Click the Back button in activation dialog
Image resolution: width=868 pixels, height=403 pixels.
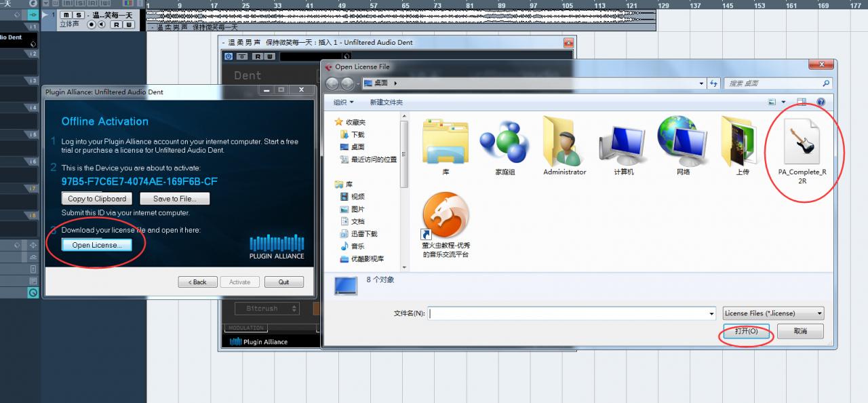198,282
